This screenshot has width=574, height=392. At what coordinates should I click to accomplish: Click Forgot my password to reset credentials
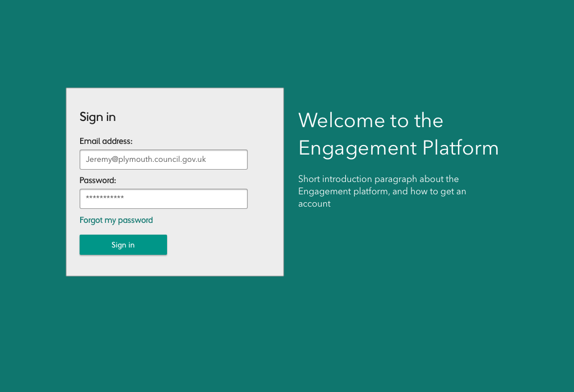[116, 220]
